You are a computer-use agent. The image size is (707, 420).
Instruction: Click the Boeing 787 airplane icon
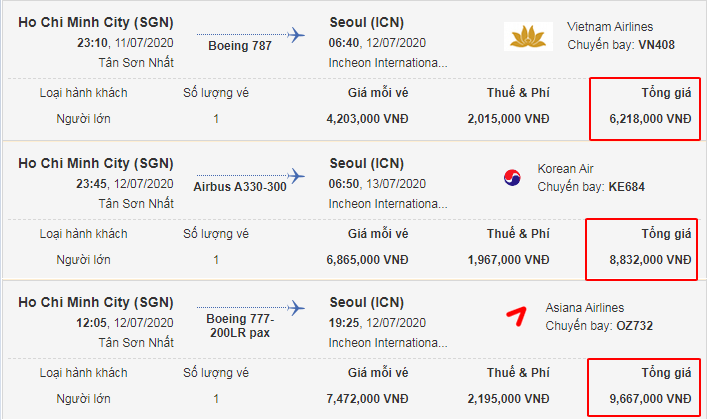(x=296, y=34)
